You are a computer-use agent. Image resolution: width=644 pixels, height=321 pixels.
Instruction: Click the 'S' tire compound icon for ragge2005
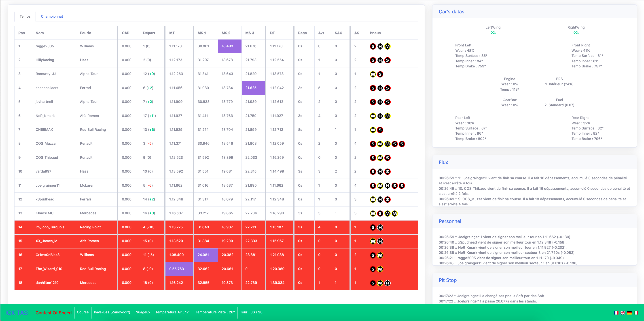pyautogui.click(x=373, y=46)
